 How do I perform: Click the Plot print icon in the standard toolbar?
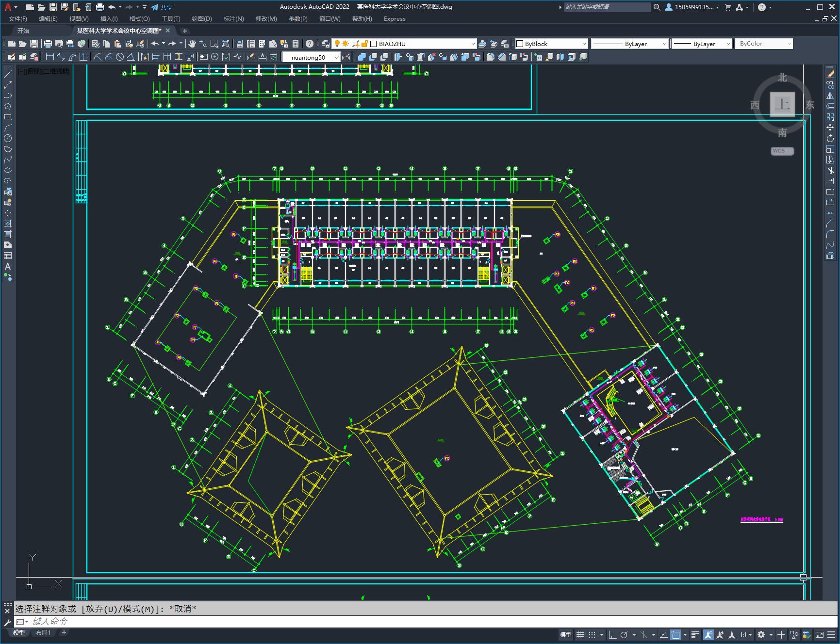[48, 44]
